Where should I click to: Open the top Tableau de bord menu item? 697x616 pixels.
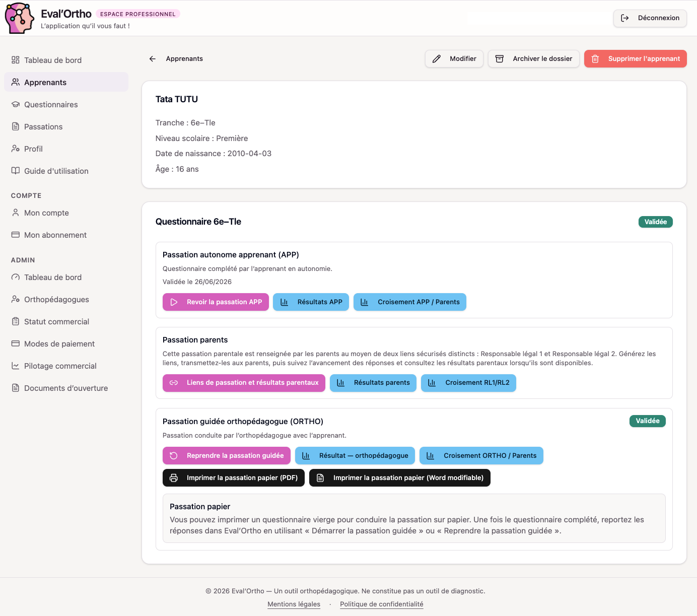(x=66, y=60)
